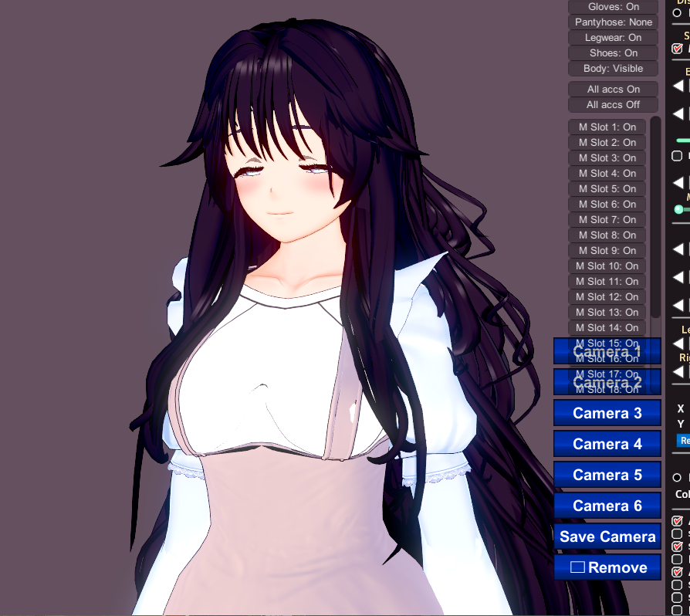Viewport: 690px width, 616px height.
Task: Load the Camera 6 preset
Action: tap(607, 506)
